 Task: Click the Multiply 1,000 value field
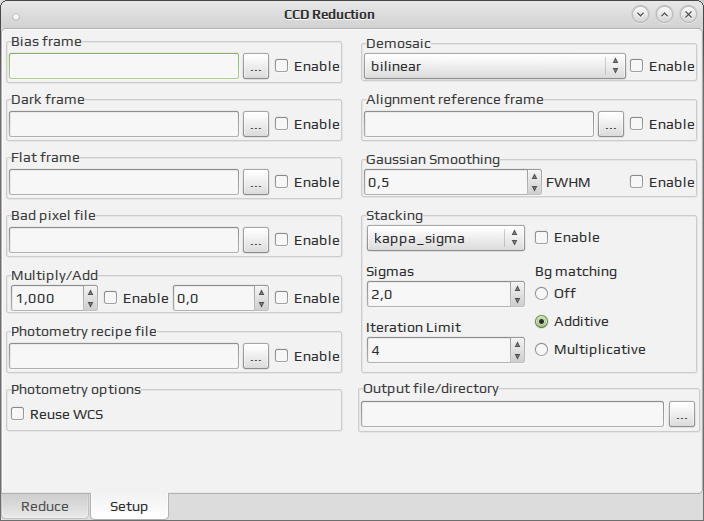48,298
